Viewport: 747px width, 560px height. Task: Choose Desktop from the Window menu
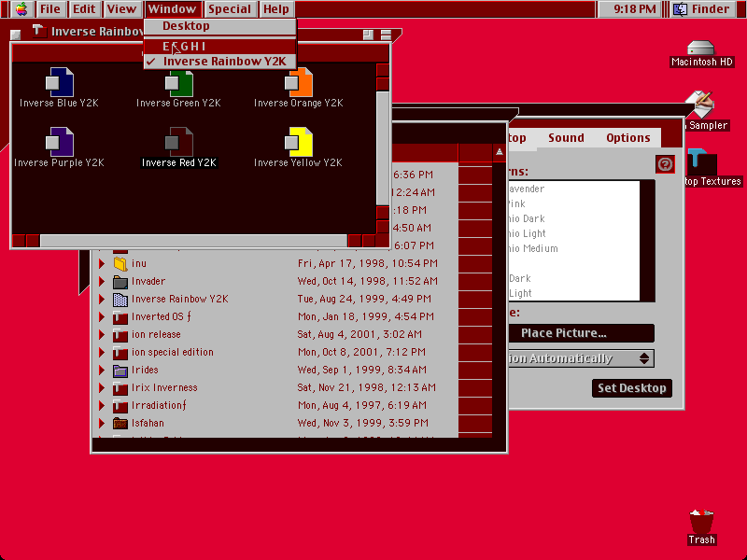[220, 26]
